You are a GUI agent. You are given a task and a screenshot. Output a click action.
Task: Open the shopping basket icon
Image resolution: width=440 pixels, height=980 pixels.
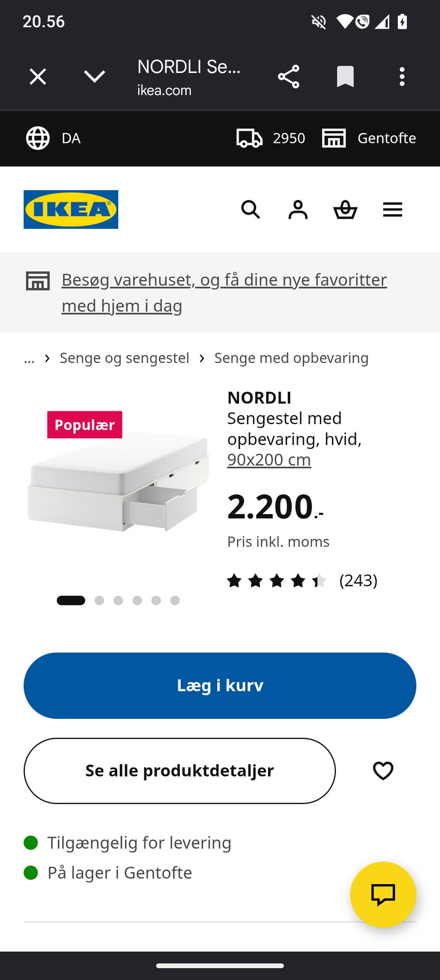coord(345,210)
